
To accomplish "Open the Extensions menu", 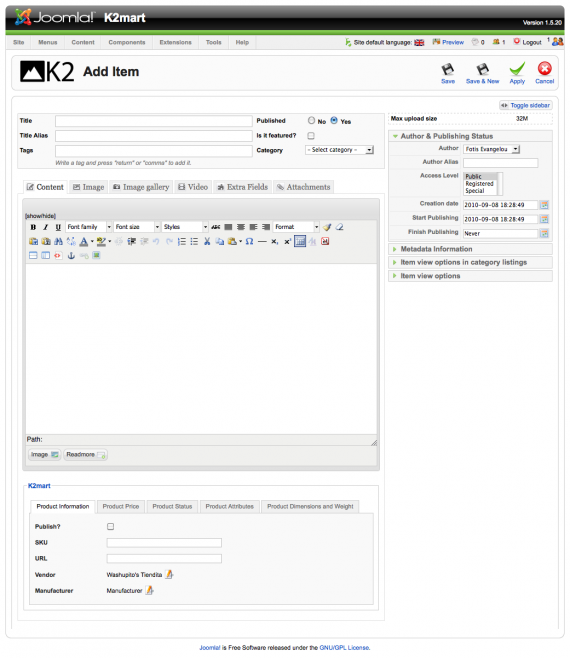I will pyautogui.click(x=175, y=42).
